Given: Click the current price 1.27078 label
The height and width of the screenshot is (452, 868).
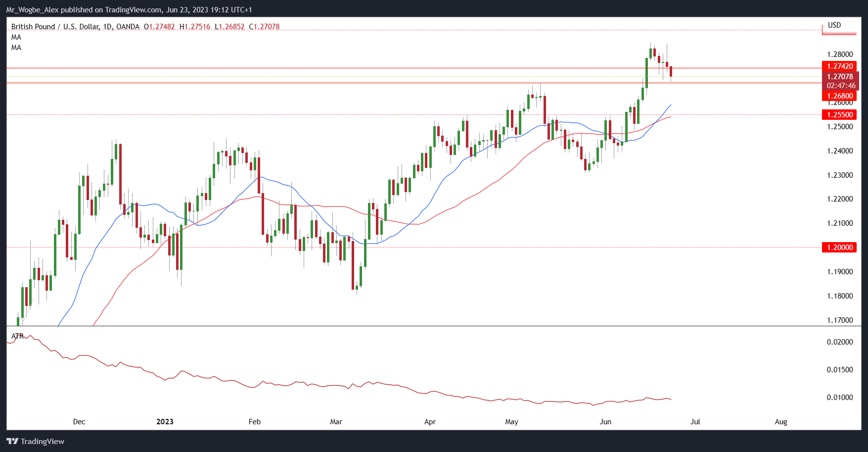Looking at the screenshot, I should pyautogui.click(x=840, y=77).
